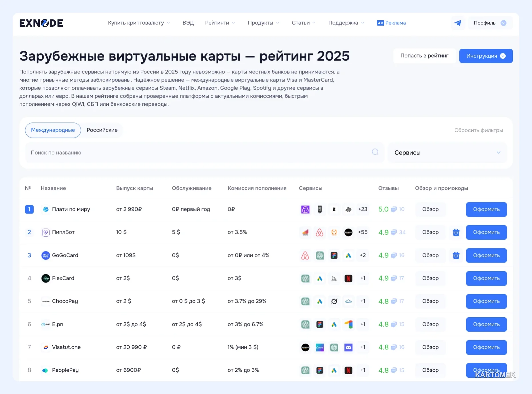
Task: Show the +23 more services for Плати по миру
Action: [x=363, y=209]
